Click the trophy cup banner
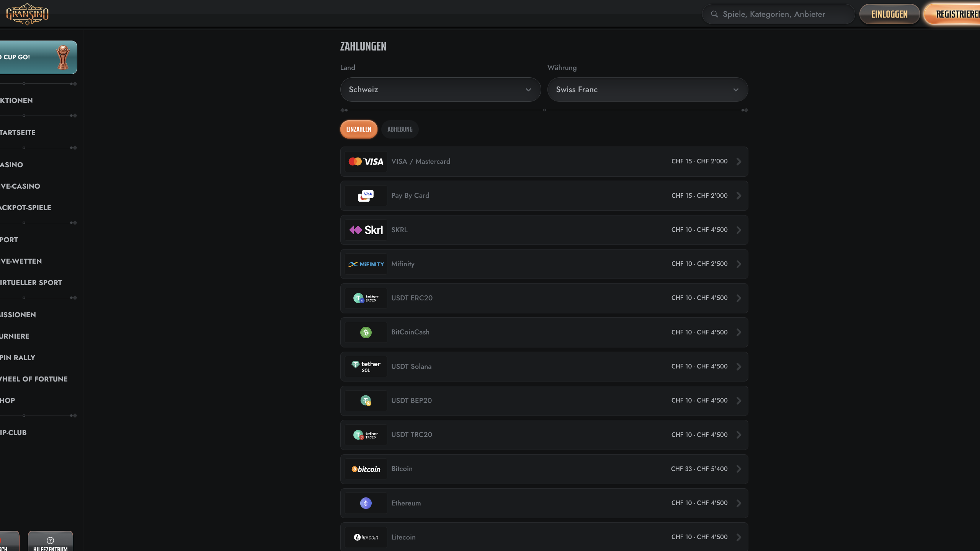 pos(38,57)
